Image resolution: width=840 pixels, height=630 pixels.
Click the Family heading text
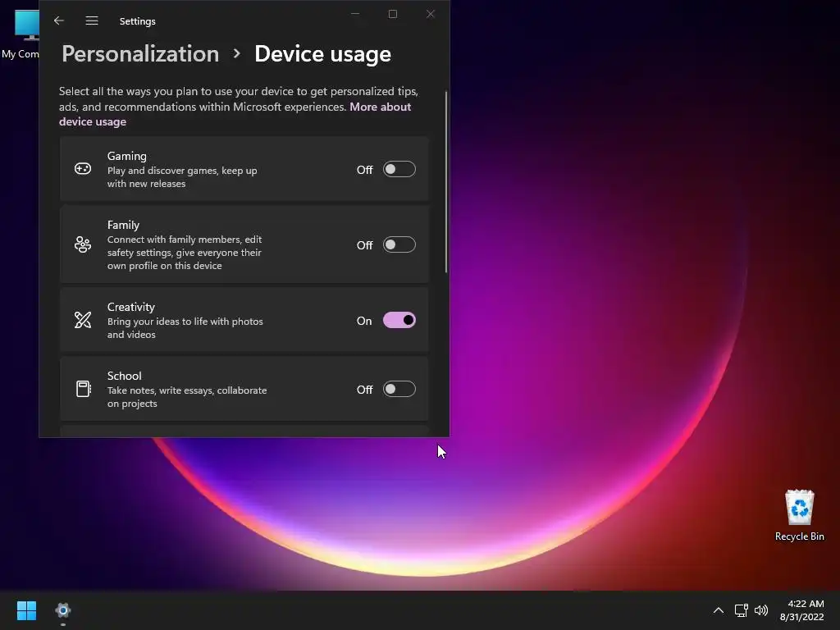coord(123,225)
